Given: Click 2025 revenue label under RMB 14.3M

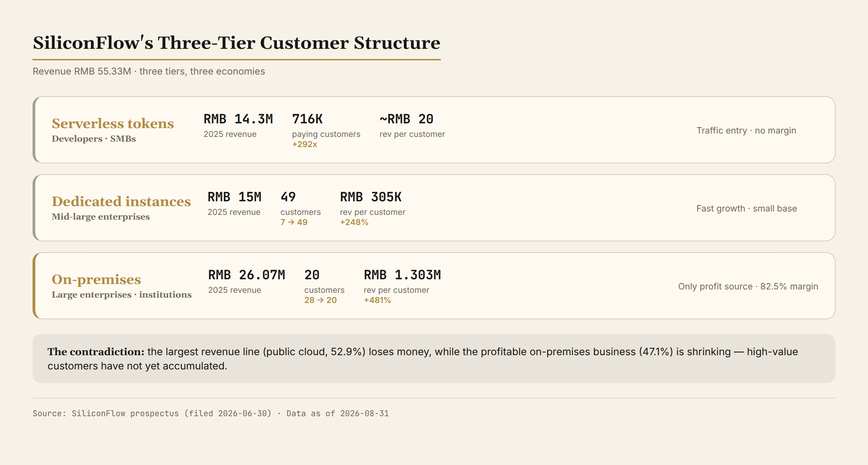Looking at the screenshot, I should coord(230,134).
